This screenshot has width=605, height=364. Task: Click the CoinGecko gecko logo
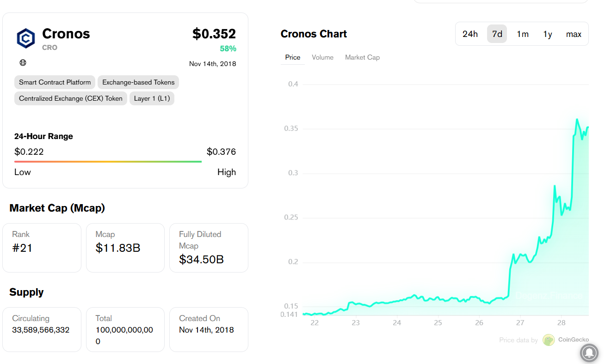(549, 340)
